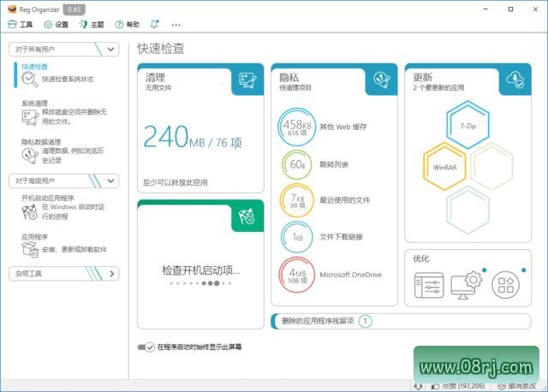The image size is (548, 392).
Task: Open 开机启动应用程序 in the sidebar
Action: [63, 207]
